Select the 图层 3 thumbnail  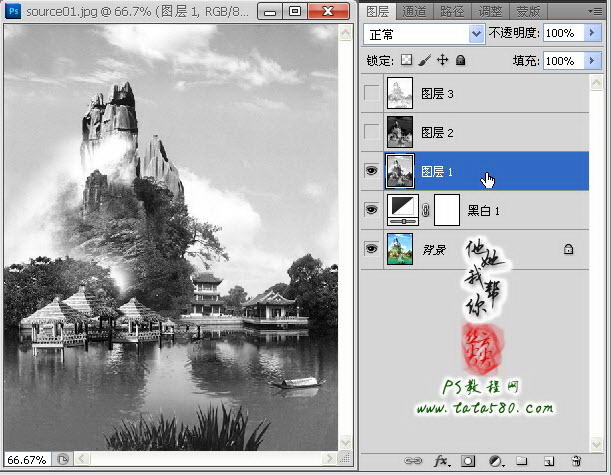(x=400, y=93)
